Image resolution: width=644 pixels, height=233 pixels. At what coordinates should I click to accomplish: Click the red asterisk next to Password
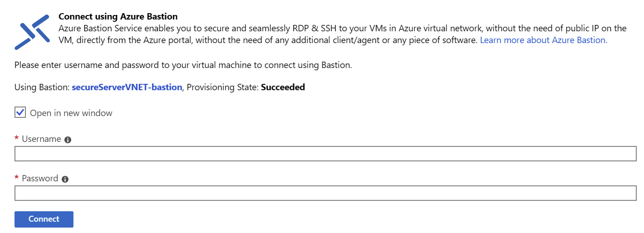coord(17,178)
